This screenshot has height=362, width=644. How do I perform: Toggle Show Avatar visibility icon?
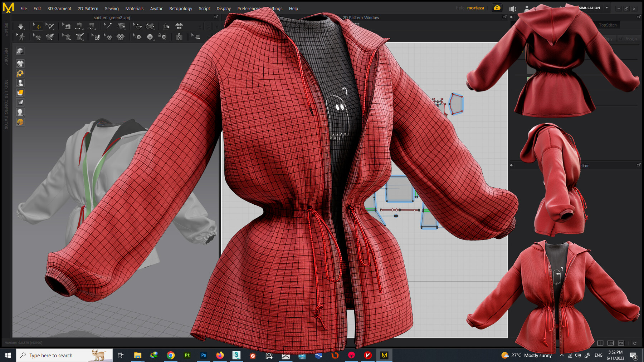pos(20,83)
